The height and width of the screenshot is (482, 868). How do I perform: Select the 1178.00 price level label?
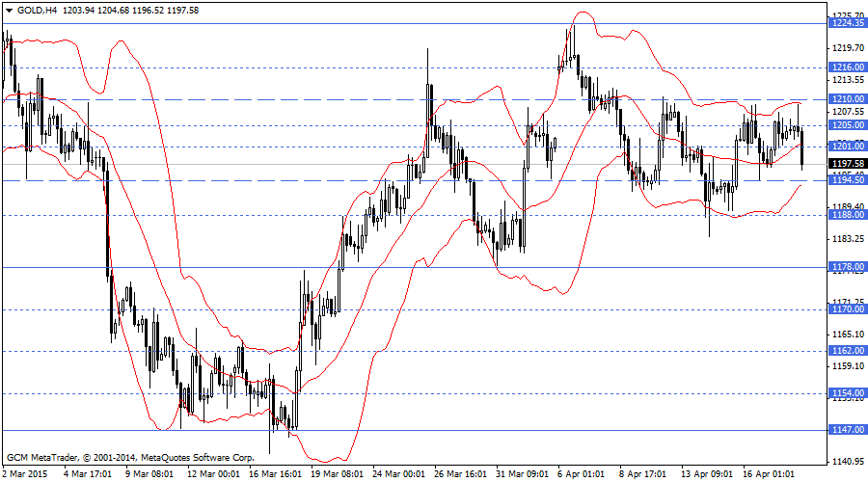coord(847,267)
